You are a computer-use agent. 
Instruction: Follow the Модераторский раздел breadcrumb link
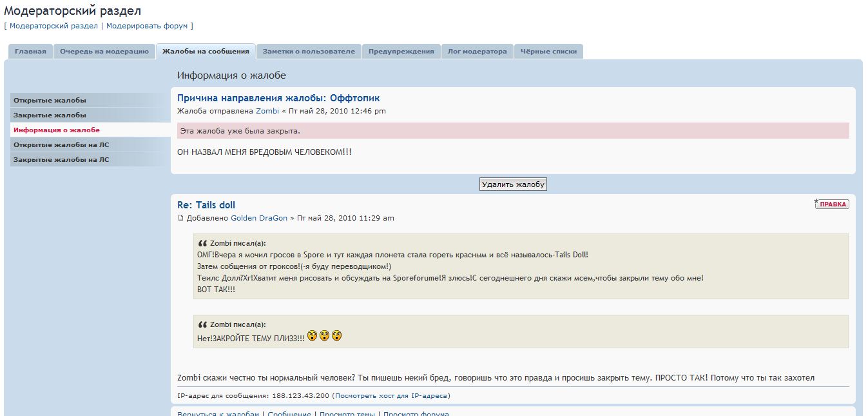click(x=53, y=26)
